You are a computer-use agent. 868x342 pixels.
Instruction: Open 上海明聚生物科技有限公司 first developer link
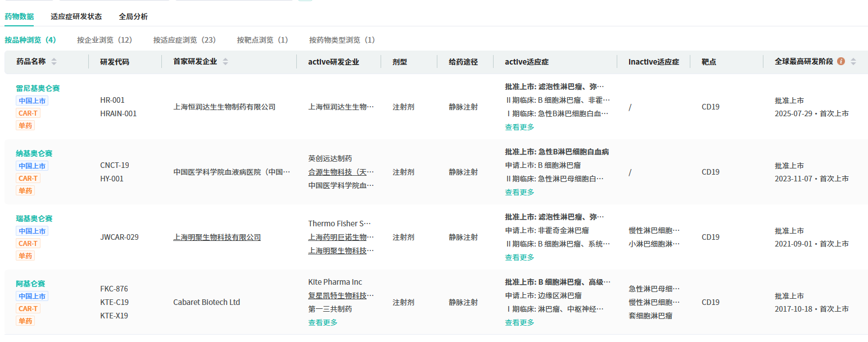coord(217,237)
